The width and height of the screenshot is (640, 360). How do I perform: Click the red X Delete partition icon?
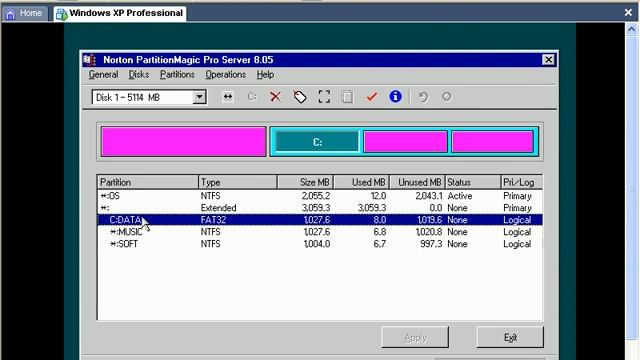coord(276,97)
